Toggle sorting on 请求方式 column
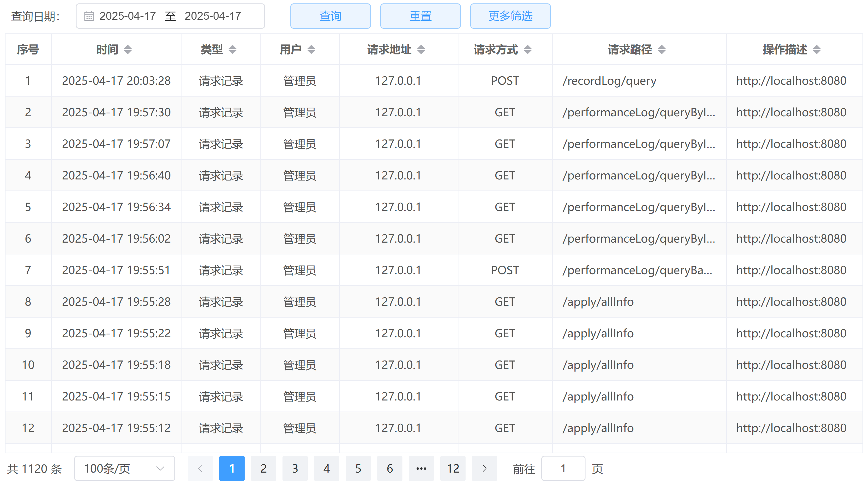868x486 pixels. (527, 49)
